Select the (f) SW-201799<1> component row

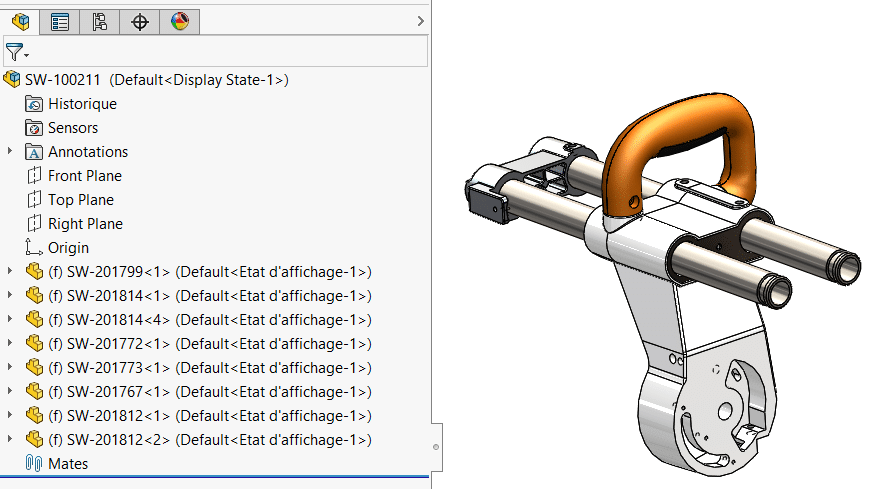[x=210, y=271]
